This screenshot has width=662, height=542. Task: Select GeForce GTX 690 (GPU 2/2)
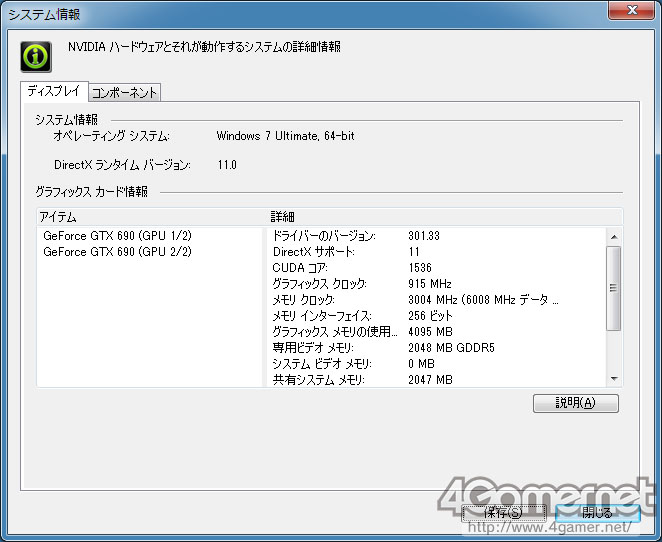[x=117, y=252]
